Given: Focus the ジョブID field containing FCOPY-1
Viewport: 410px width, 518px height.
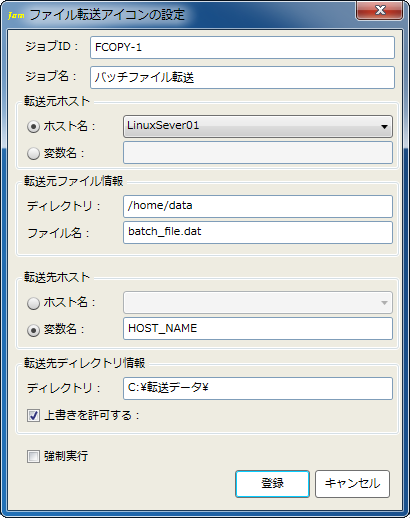Looking at the screenshot, I should point(242,47).
